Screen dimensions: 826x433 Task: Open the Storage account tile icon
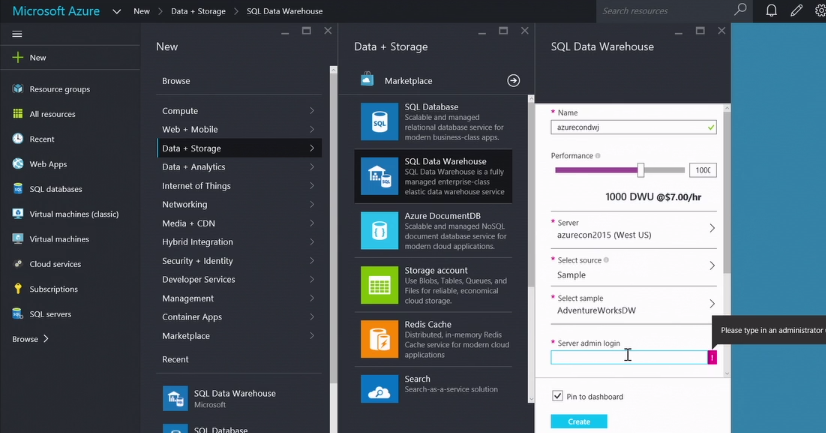[379, 285]
